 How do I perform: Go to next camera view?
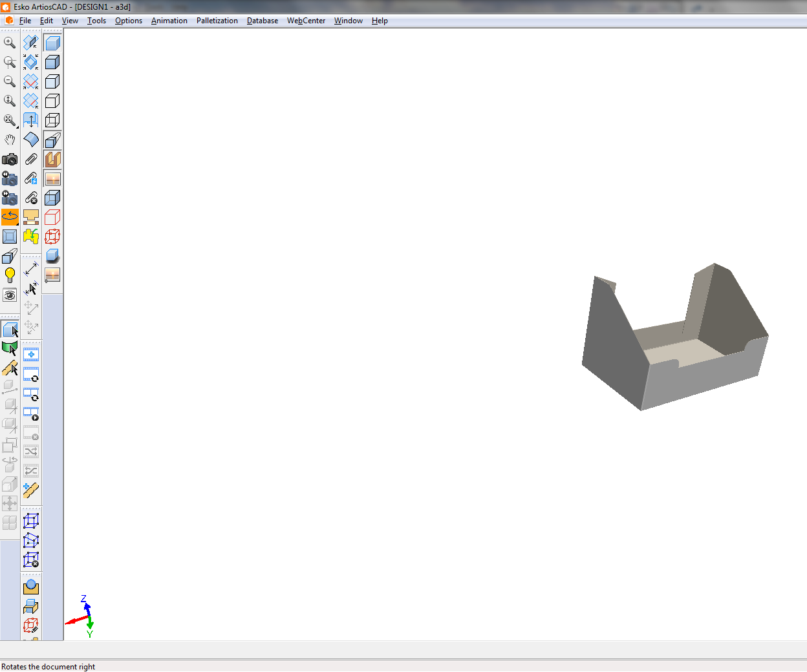(10, 198)
